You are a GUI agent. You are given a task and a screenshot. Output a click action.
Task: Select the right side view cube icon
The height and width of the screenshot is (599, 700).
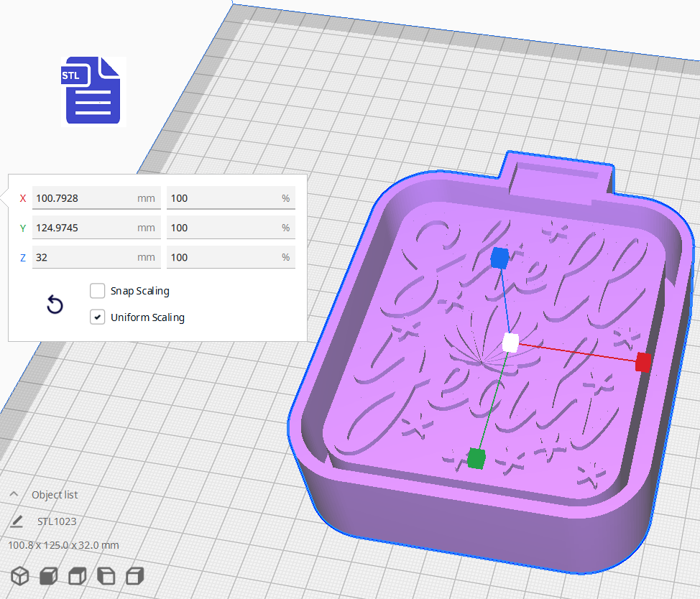[x=134, y=575]
